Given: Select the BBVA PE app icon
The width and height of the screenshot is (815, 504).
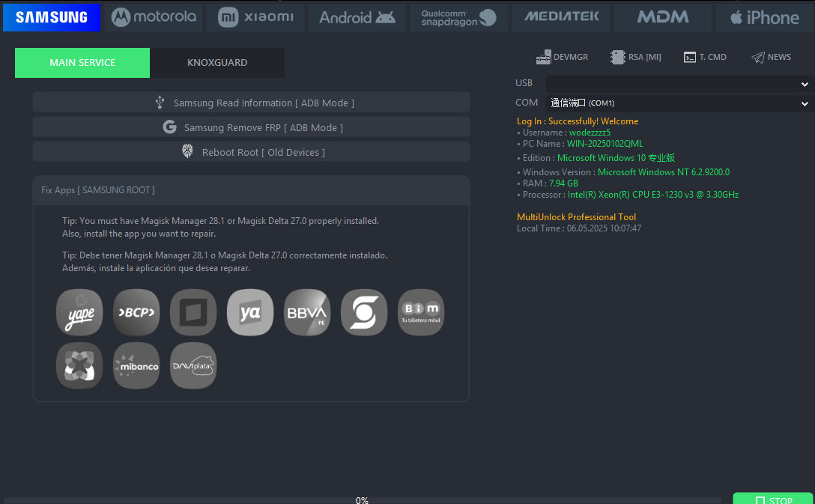Looking at the screenshot, I should 307,312.
